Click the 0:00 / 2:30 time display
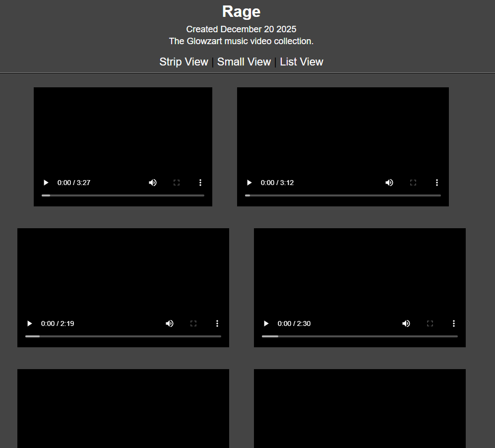 pyautogui.click(x=294, y=323)
